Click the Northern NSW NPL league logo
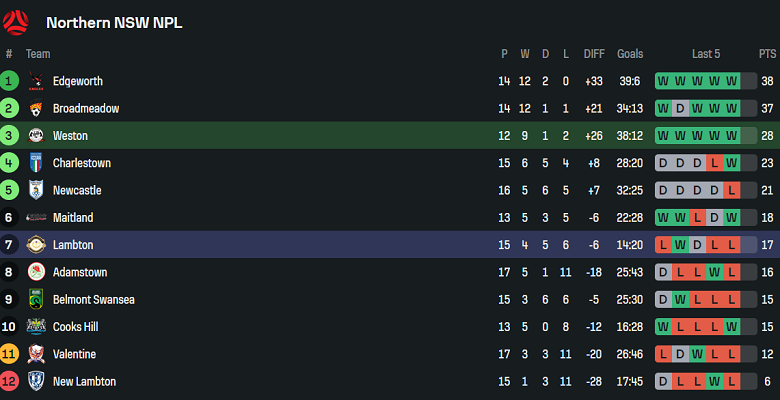The image size is (780, 400). (18, 22)
